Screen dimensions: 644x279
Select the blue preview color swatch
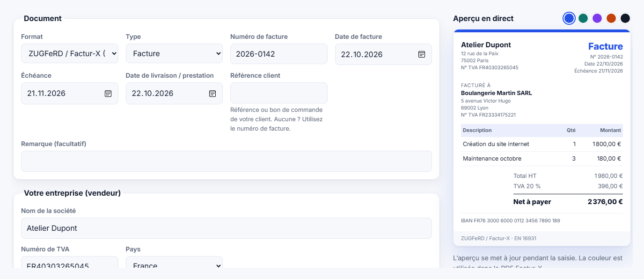click(x=569, y=18)
